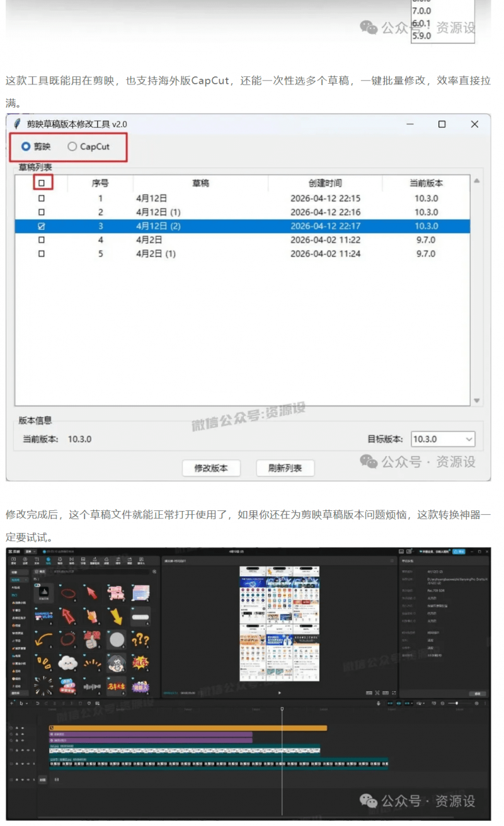The image size is (504, 826).
Task: Open the 特效 (Effects) icon in the top toolbar
Action: click(60, 560)
